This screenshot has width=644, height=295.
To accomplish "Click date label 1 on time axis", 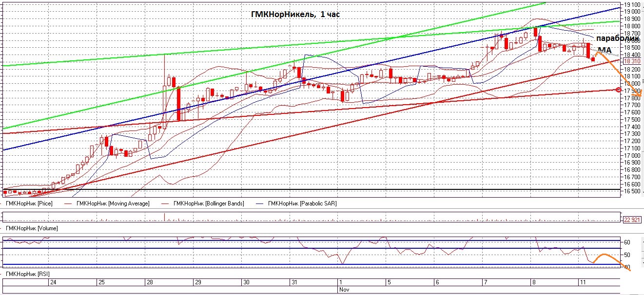I will (x=341, y=282).
